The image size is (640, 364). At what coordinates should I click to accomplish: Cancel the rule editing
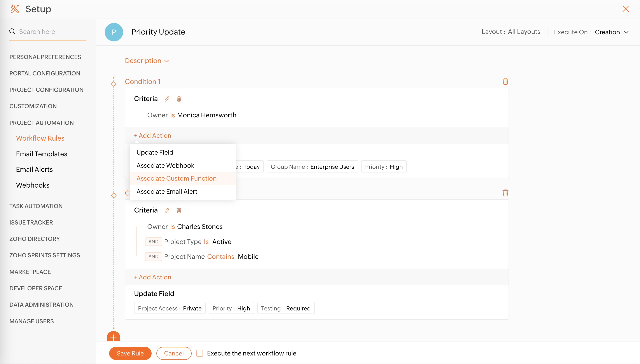point(174,353)
